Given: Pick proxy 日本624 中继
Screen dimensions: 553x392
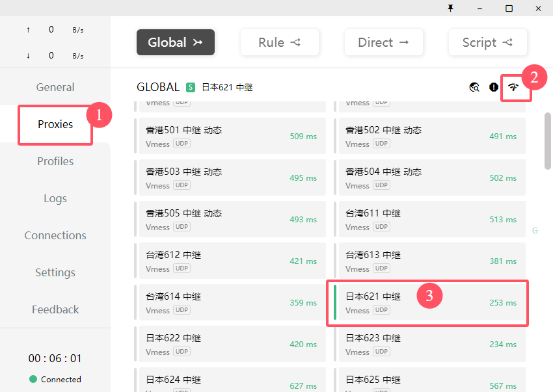Looking at the screenshot, I should pos(232,380).
